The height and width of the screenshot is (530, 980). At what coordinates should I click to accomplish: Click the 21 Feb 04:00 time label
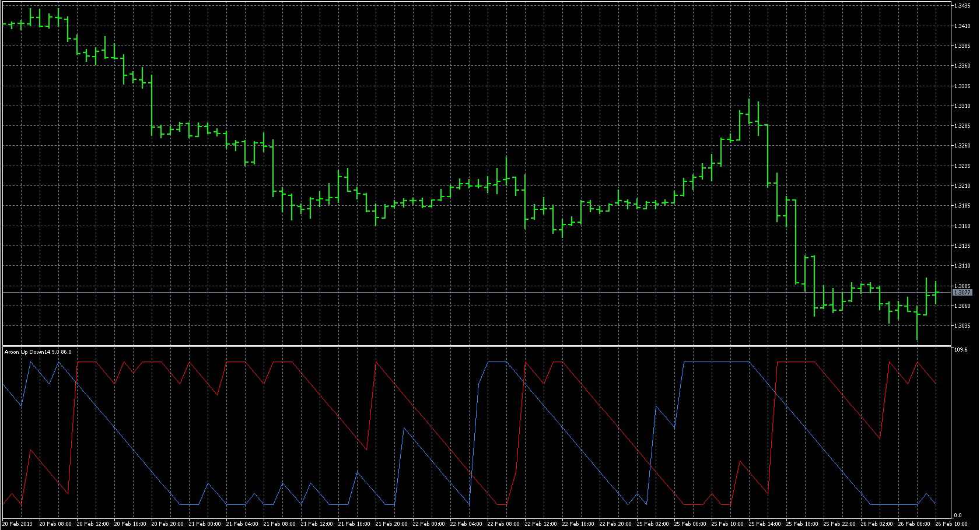[242, 524]
